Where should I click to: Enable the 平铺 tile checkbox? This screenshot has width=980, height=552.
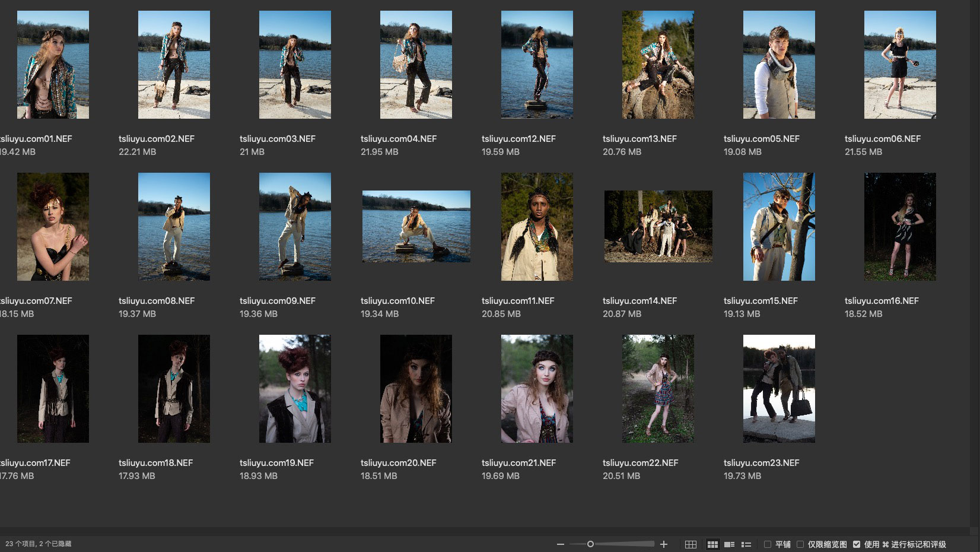(768, 544)
